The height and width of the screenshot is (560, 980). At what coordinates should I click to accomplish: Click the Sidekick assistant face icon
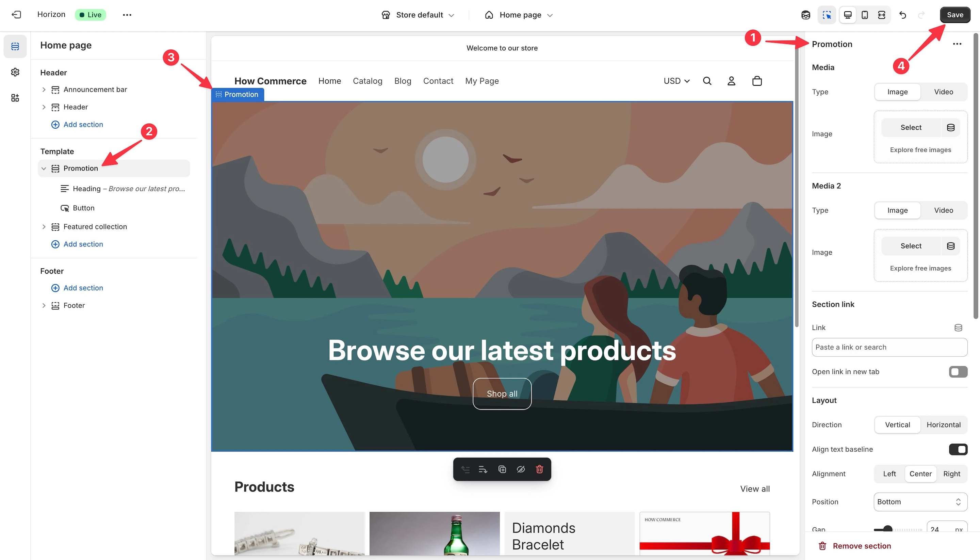805,15
